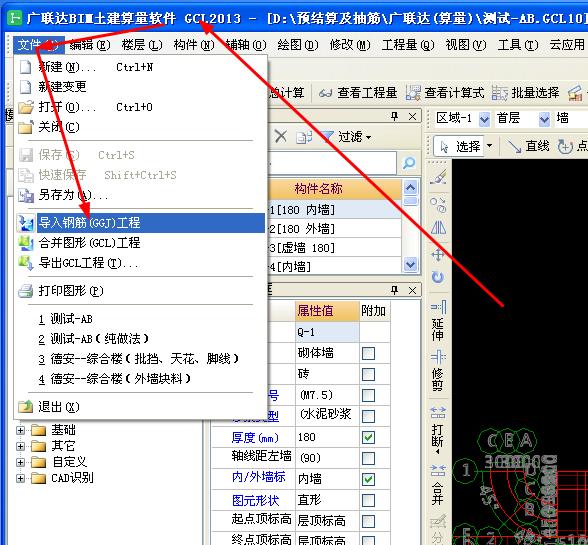Click the search magnifier icon
The image size is (588, 545).
(409, 163)
